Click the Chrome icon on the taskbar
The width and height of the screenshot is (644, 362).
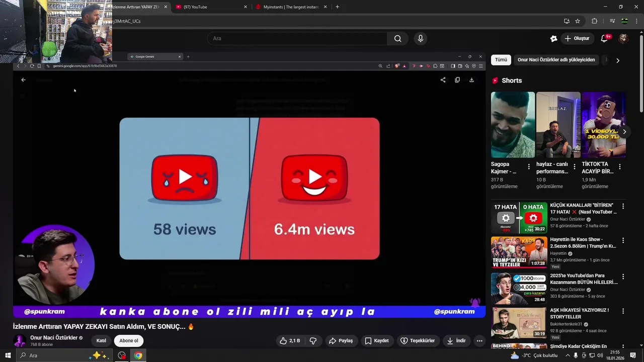click(138, 355)
